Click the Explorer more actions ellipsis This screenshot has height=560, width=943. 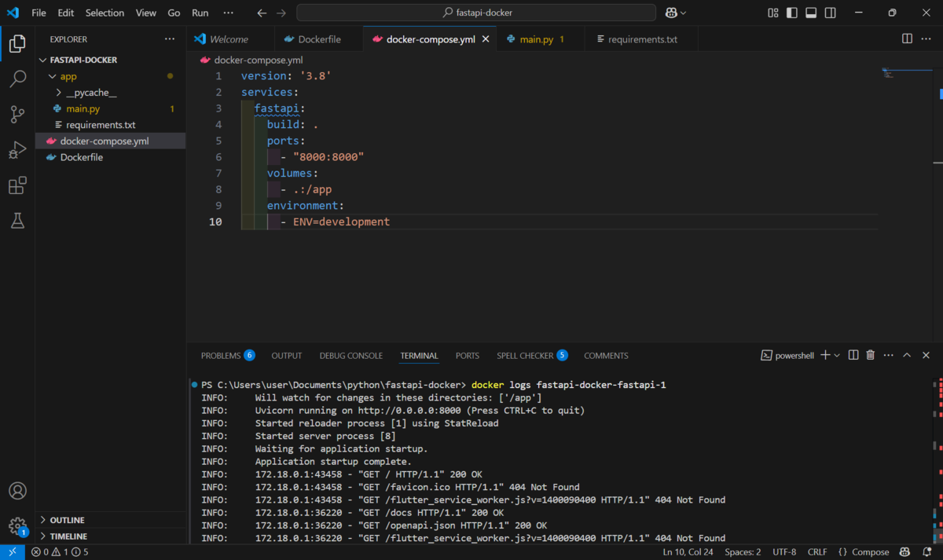pos(170,38)
